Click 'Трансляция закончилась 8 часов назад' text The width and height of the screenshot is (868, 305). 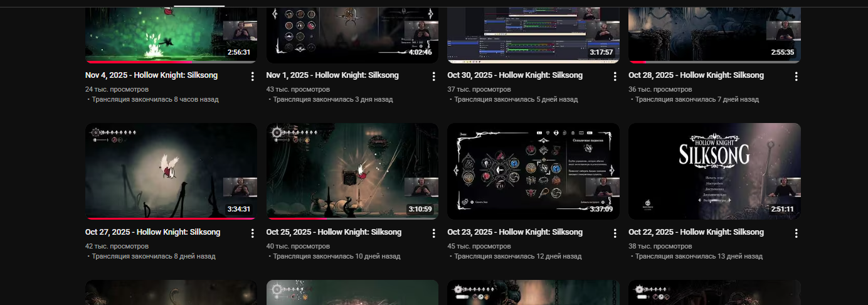tap(156, 100)
